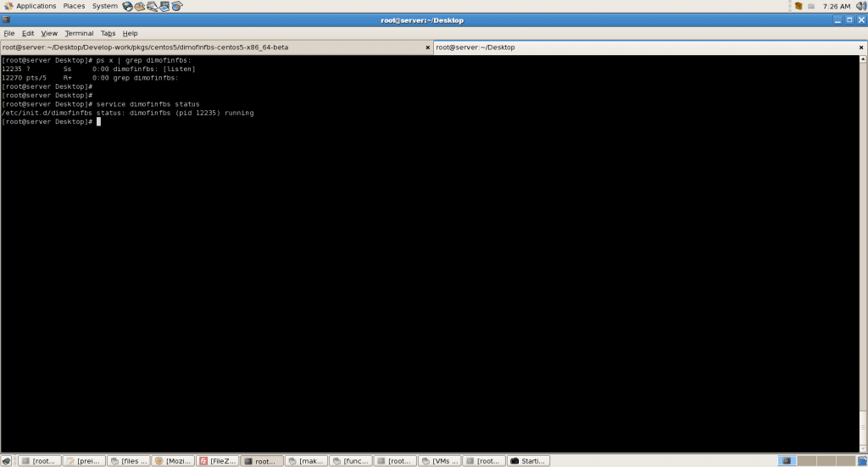Open the Help menu
Image resolution: width=868 pixels, height=467 pixels.
click(x=130, y=33)
